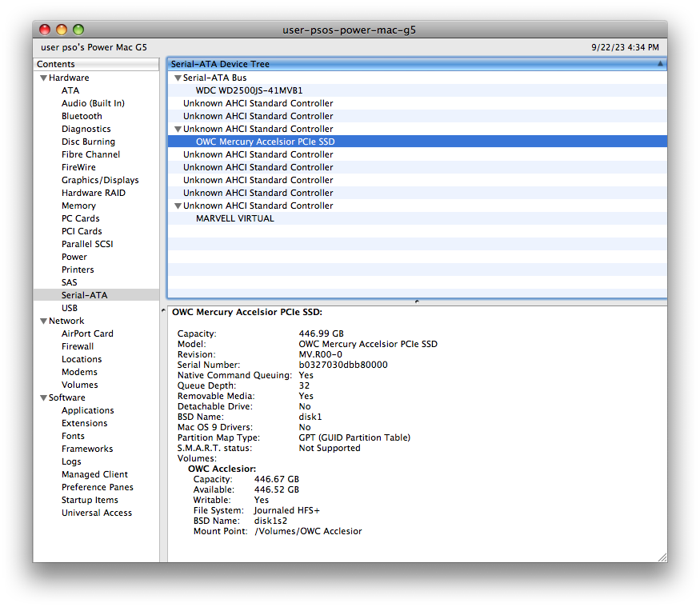This screenshot has width=700, height=607.
Task: Collapse the Unknown AHCI Controller containing MARVELL VIRTUAL
Action: [178, 206]
